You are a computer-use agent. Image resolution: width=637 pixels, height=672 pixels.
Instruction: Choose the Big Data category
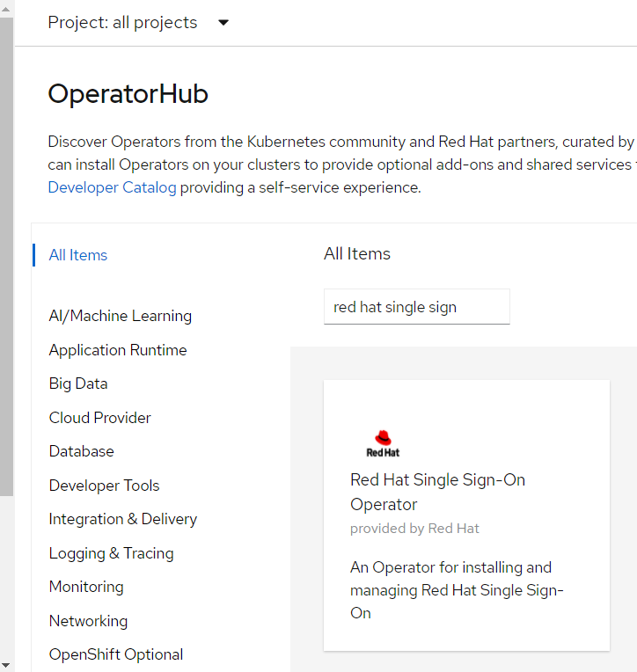tap(78, 383)
